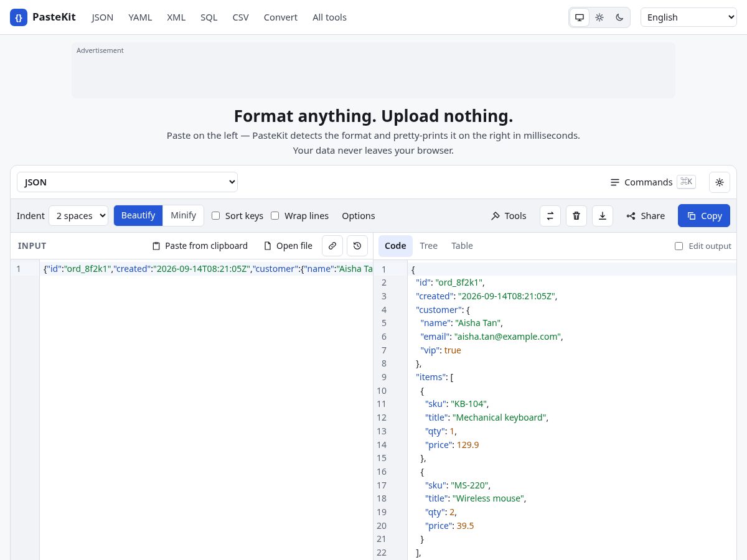This screenshot has height=560, width=747.
Task: Copy the output to clipboard
Action: click(704, 216)
